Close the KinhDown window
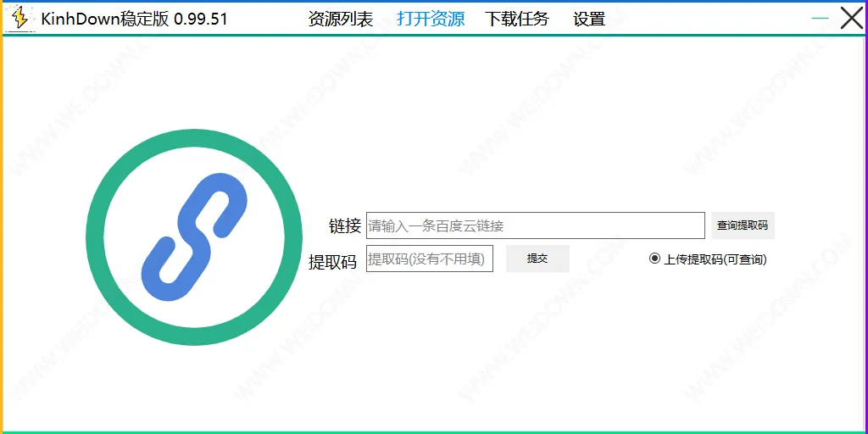Image resolution: width=868 pixels, height=434 pixels. point(851,18)
